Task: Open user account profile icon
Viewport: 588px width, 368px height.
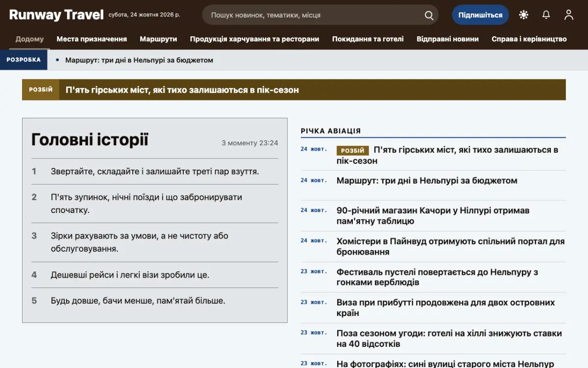Action: point(569,15)
